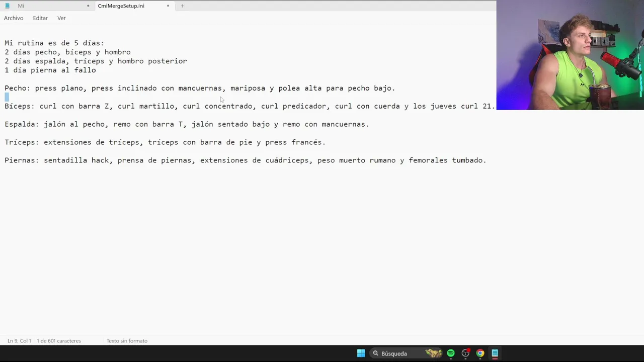Click line '2 días pecho, bíceps y hombro'

[67, 52]
